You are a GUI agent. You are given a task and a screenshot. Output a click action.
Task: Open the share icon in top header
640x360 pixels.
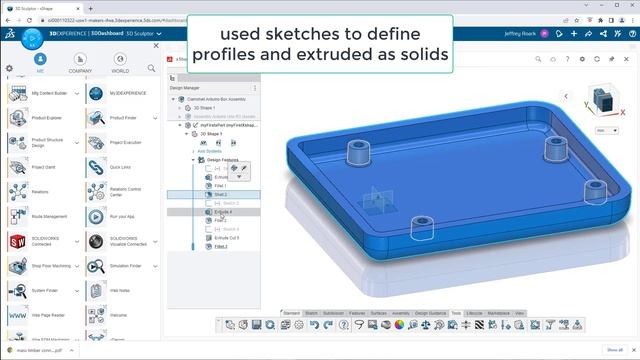click(589, 34)
